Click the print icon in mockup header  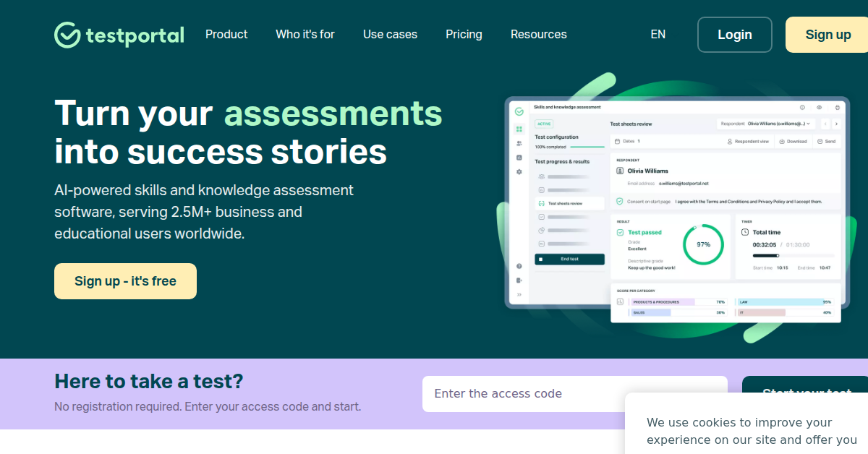837,107
